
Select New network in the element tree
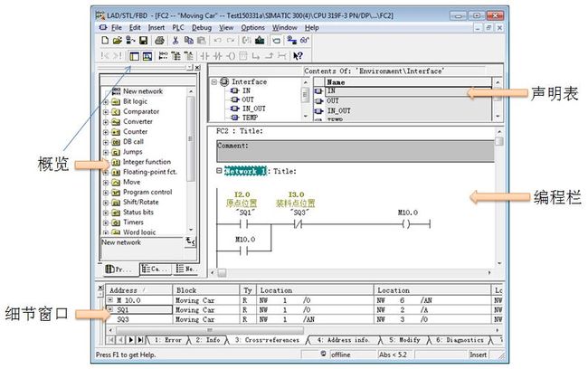click(x=143, y=91)
